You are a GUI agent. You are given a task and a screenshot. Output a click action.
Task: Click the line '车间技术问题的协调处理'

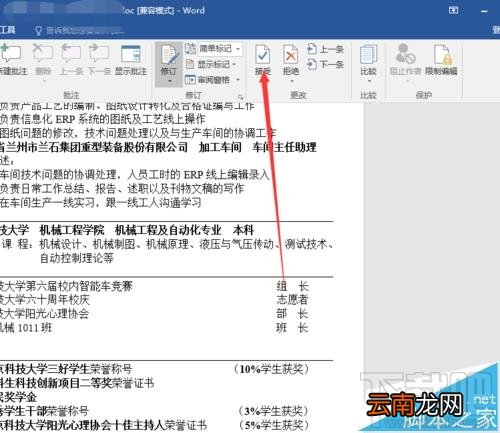[58, 174]
